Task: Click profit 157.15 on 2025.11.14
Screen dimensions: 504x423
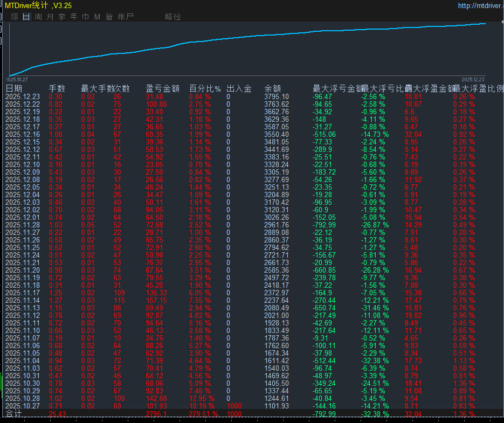Action: click(x=156, y=301)
